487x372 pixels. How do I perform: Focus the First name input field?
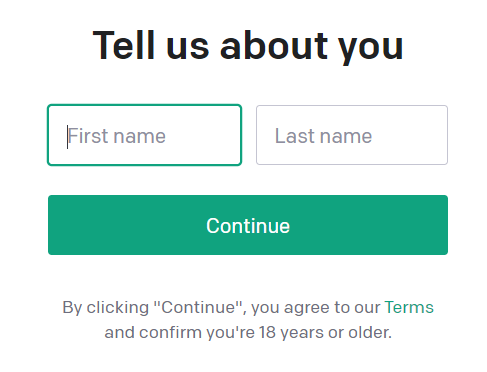point(144,135)
